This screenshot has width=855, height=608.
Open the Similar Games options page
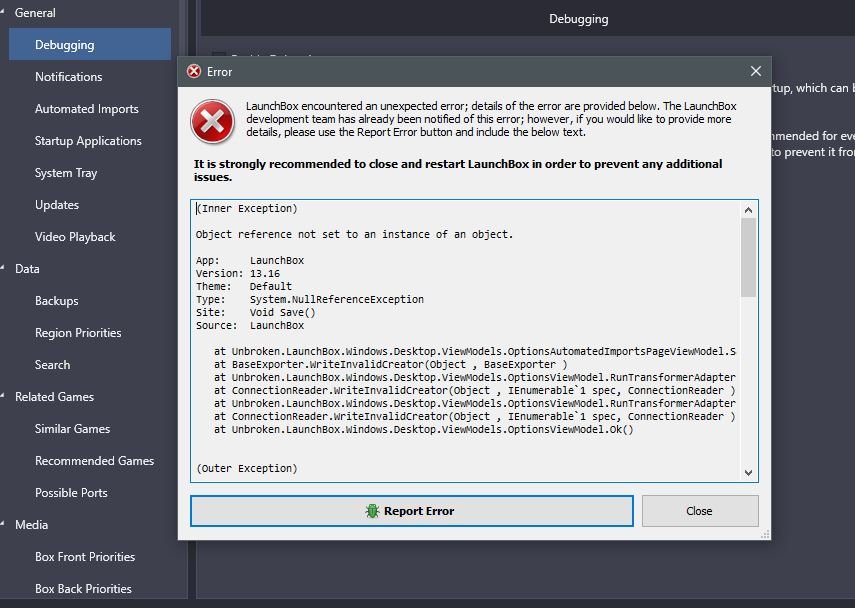tap(73, 429)
